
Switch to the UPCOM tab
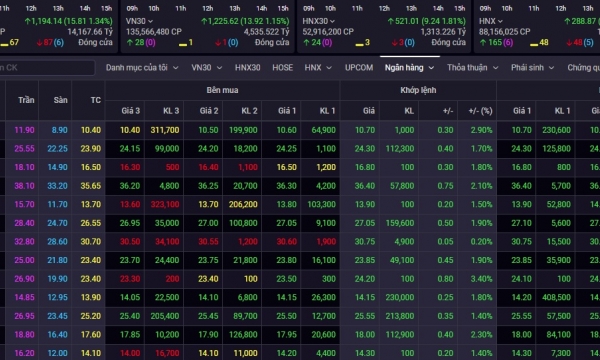click(359, 68)
